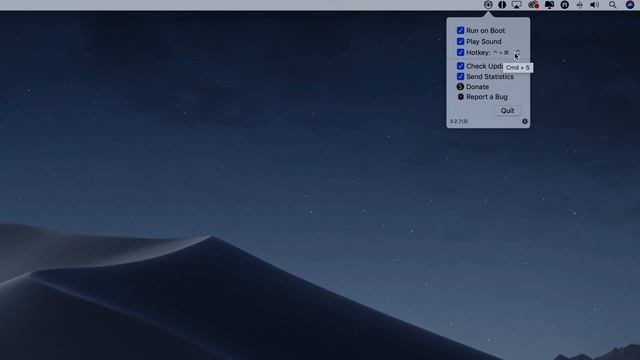Uncheck the Run on Boot checkbox

(x=460, y=31)
